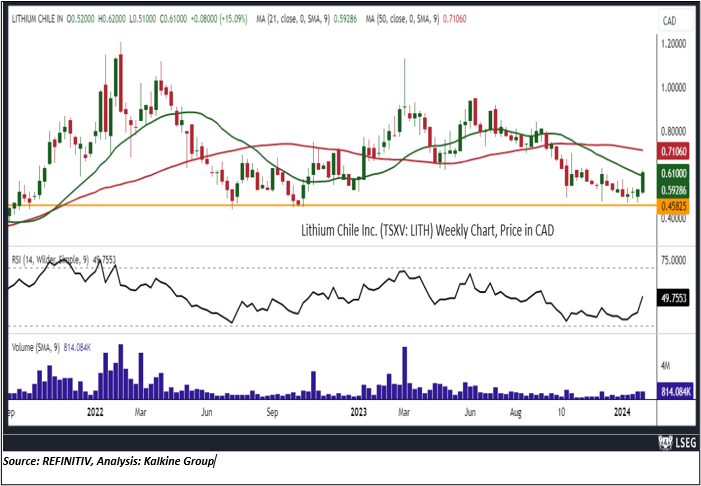Click the Aug time axis label

(516, 412)
